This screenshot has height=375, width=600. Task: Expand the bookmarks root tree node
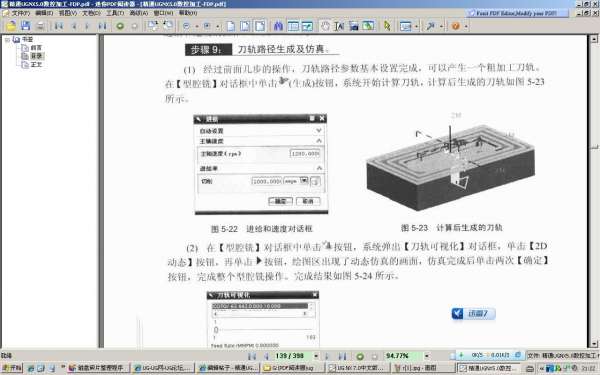(x=7, y=39)
